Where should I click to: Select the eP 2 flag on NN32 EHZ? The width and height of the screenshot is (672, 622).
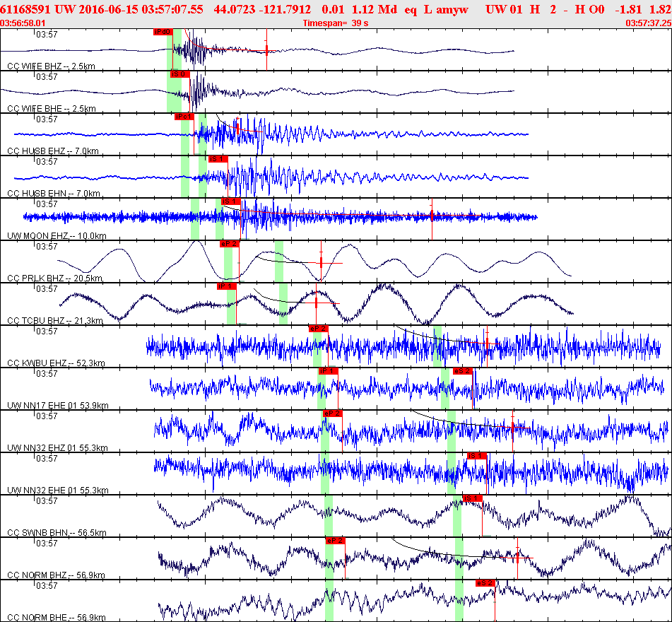click(x=333, y=413)
